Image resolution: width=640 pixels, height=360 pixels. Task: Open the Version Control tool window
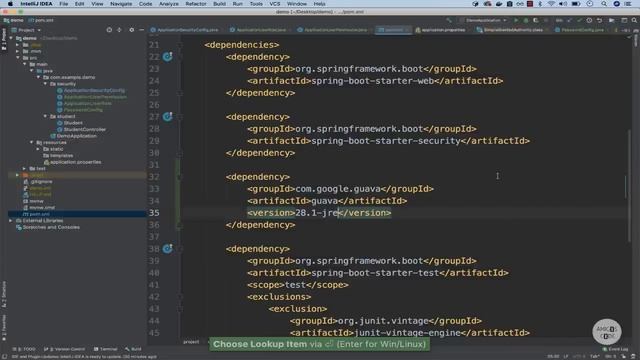[x=64, y=349]
